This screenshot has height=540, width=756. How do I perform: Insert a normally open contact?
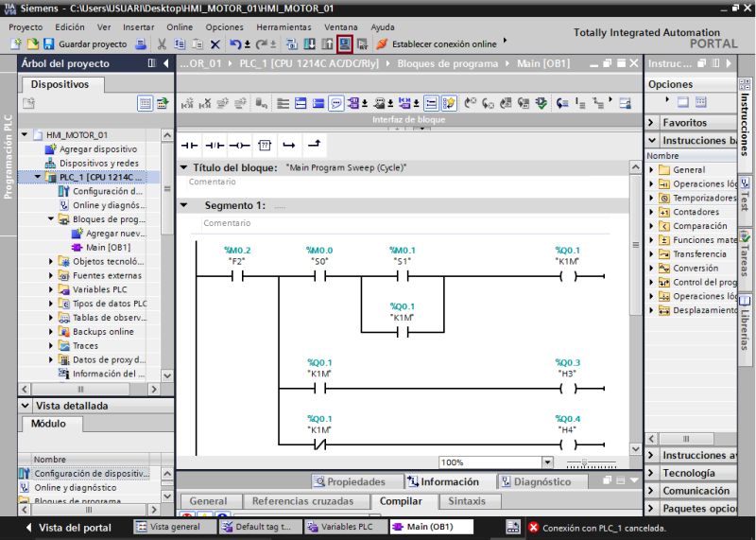click(x=190, y=145)
